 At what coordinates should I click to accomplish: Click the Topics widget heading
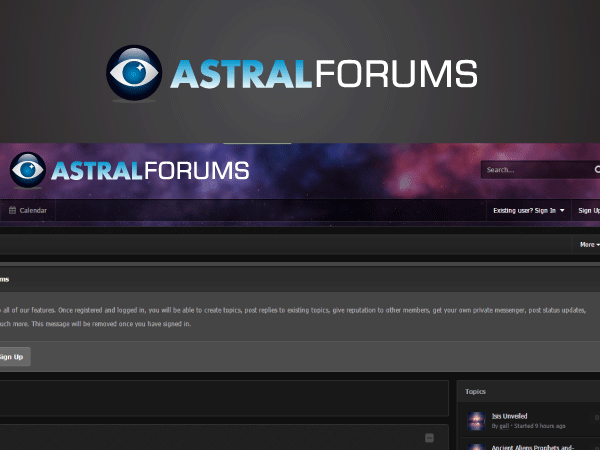coord(475,391)
